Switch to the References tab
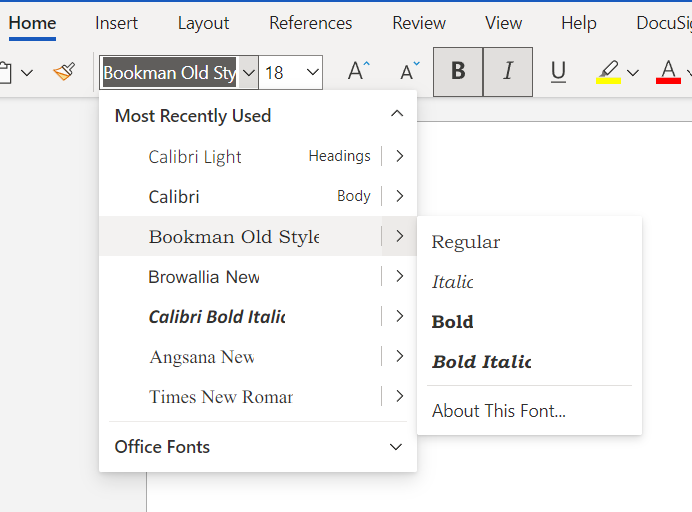Image resolution: width=692 pixels, height=512 pixels. click(x=310, y=23)
